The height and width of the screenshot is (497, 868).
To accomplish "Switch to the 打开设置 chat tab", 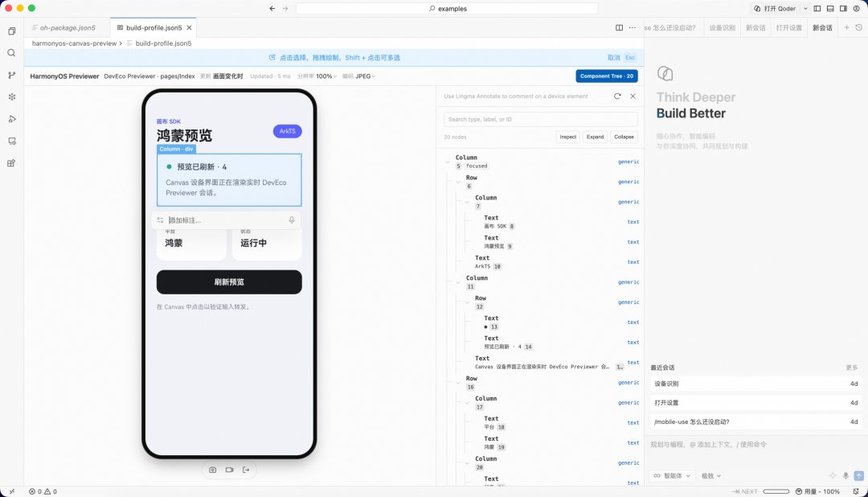I will pos(789,27).
